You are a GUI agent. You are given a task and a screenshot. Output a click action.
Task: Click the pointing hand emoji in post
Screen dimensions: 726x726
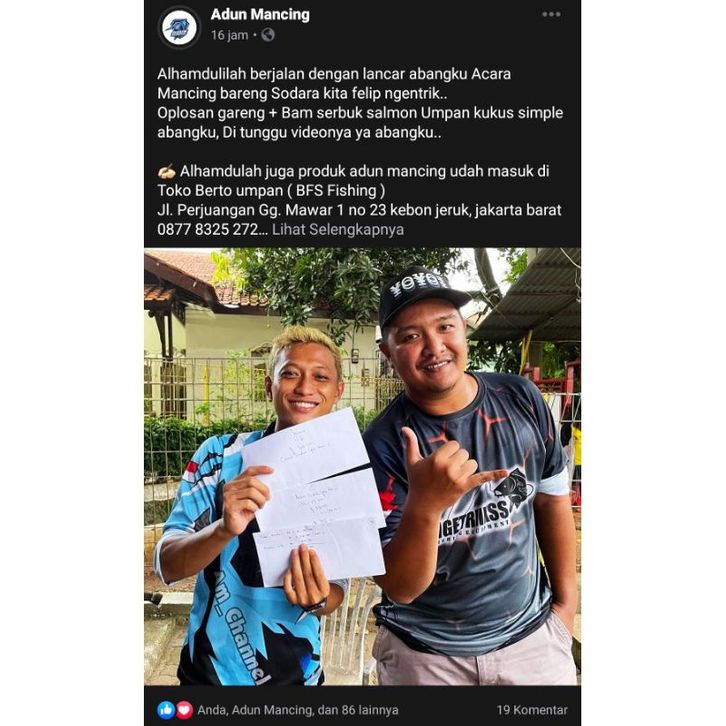coord(167,172)
